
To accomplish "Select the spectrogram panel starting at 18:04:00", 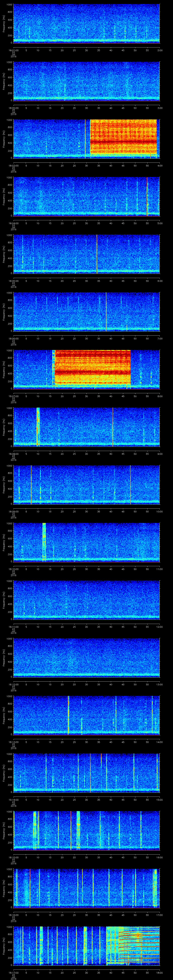I will coord(86,196).
